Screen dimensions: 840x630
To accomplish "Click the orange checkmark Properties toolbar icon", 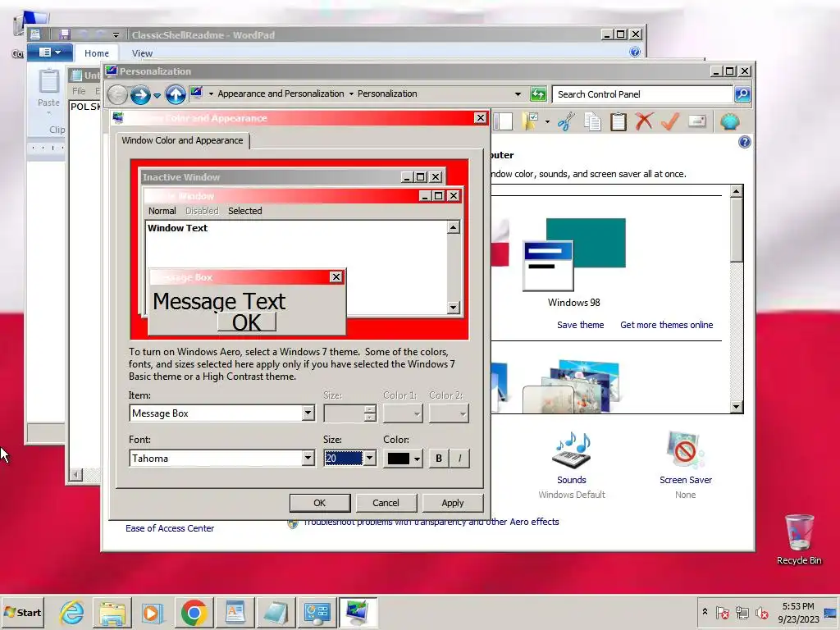I will coord(670,121).
